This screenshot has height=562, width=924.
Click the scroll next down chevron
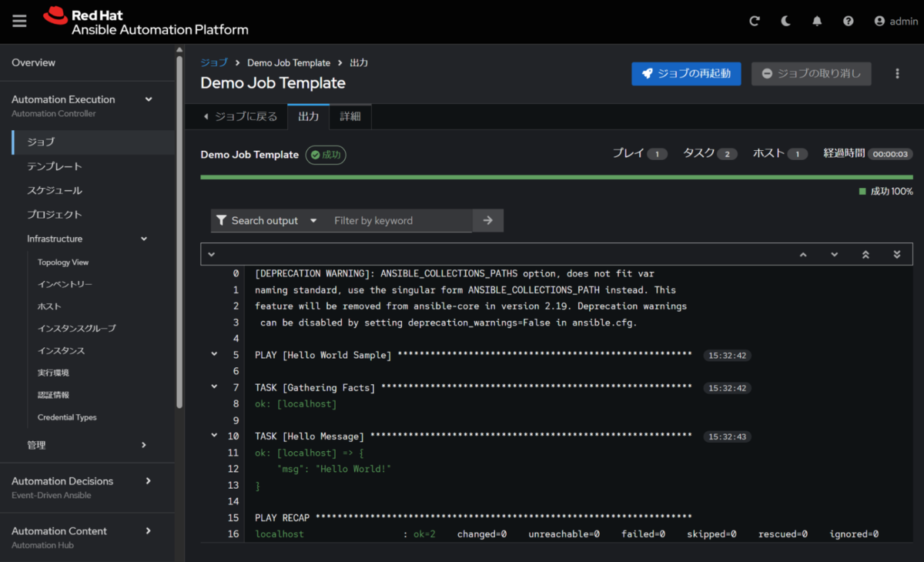coord(835,254)
